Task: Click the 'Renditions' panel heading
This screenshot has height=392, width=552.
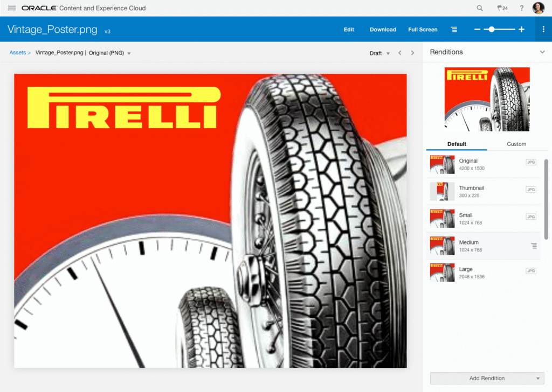Action: [x=446, y=52]
